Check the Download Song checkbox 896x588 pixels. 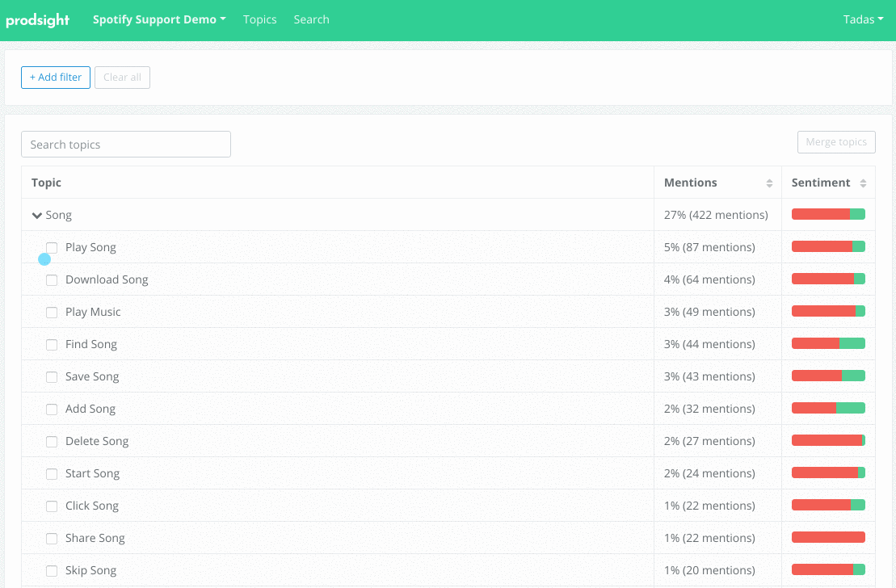pos(52,280)
